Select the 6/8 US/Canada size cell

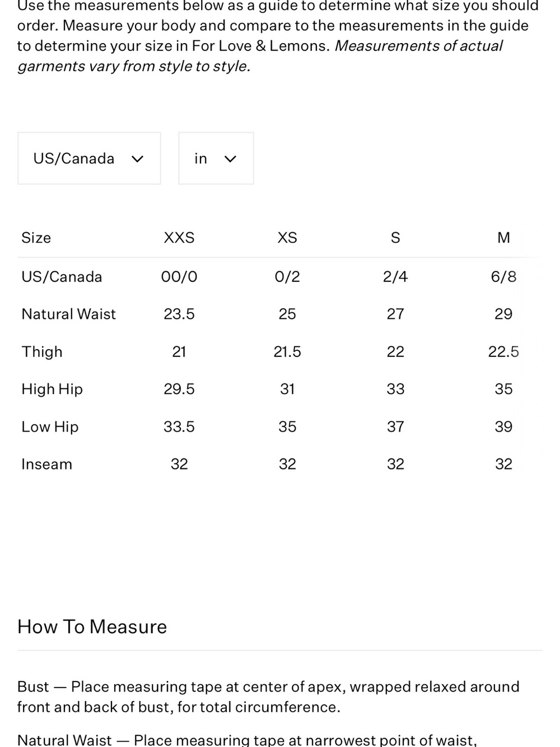pyautogui.click(x=503, y=277)
